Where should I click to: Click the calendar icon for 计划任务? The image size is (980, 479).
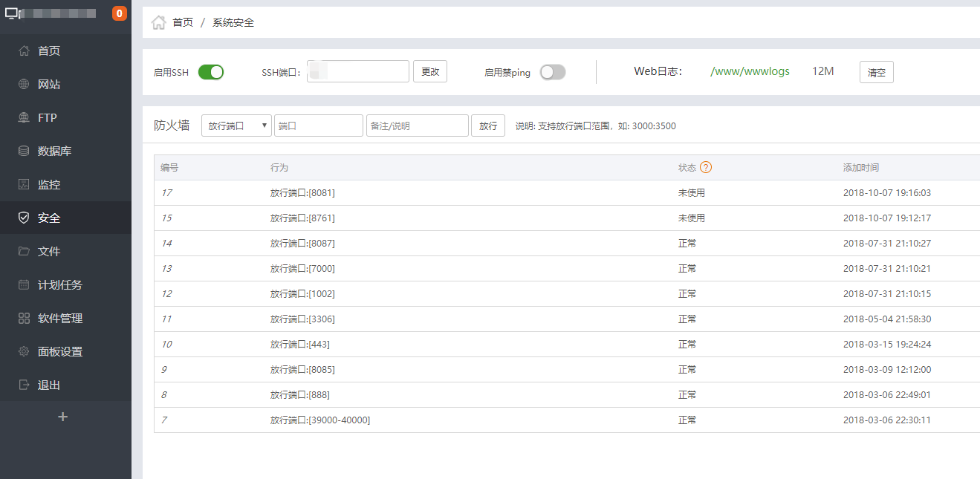pos(24,285)
